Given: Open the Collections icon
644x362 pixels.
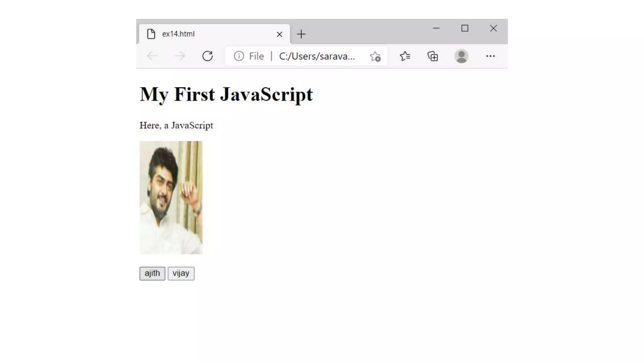Looking at the screenshot, I should (x=433, y=56).
